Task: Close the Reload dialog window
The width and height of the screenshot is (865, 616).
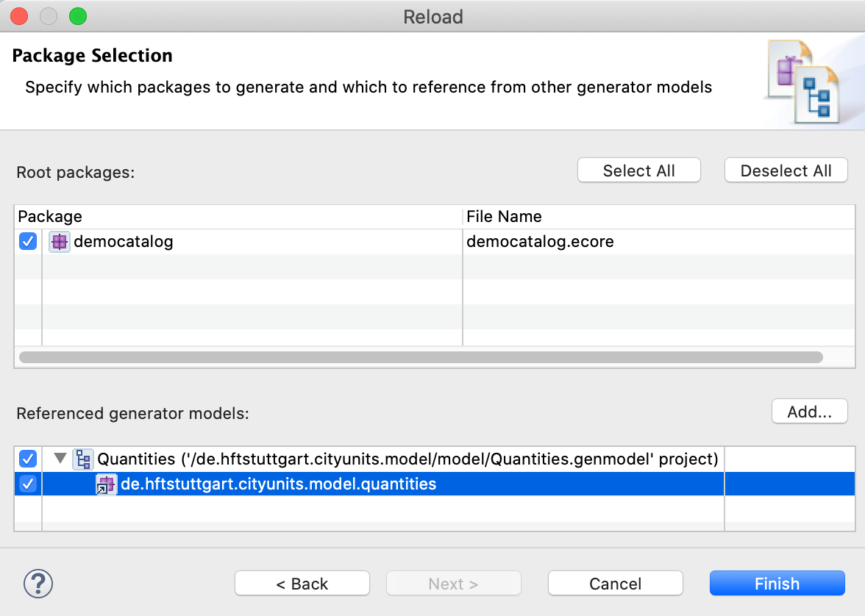Action: (19, 17)
